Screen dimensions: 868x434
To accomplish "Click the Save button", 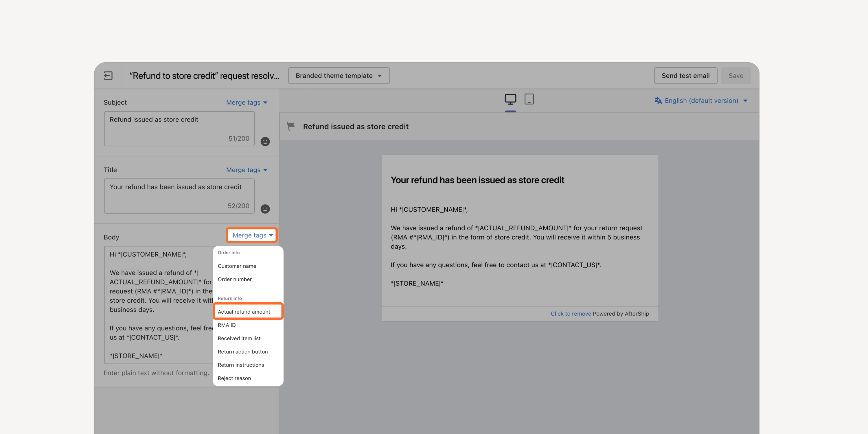I will pos(735,76).
